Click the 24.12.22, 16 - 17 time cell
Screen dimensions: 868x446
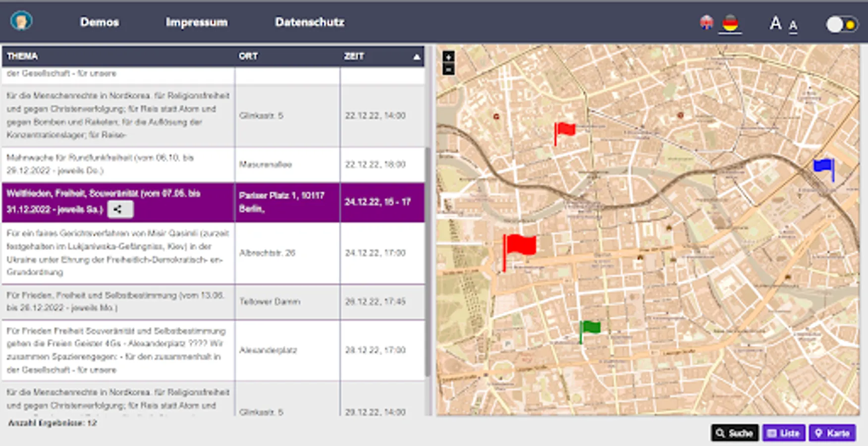click(382, 202)
